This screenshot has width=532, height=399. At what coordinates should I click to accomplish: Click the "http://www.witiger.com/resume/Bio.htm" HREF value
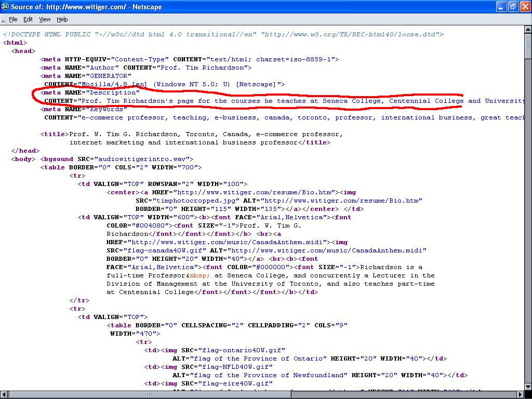tap(254, 192)
